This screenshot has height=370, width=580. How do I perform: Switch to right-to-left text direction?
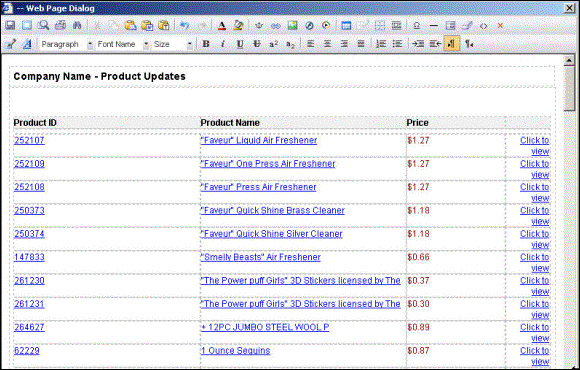click(x=469, y=44)
